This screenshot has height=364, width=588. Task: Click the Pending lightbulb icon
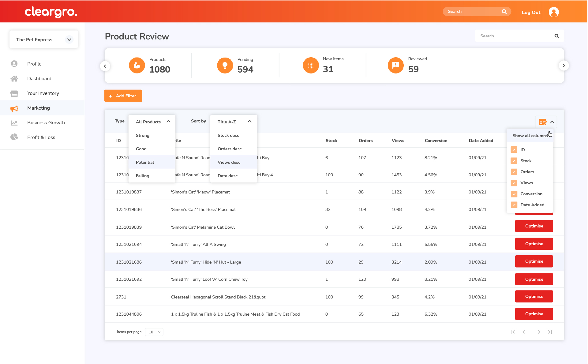225,66
